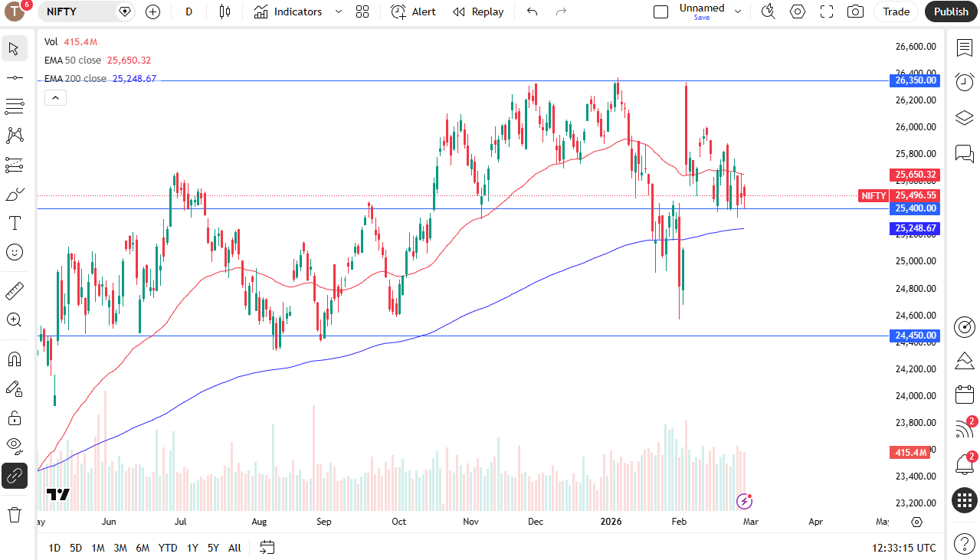Select the ruler measure tool
Image resolution: width=980 pixels, height=560 pixels.
tap(14, 291)
